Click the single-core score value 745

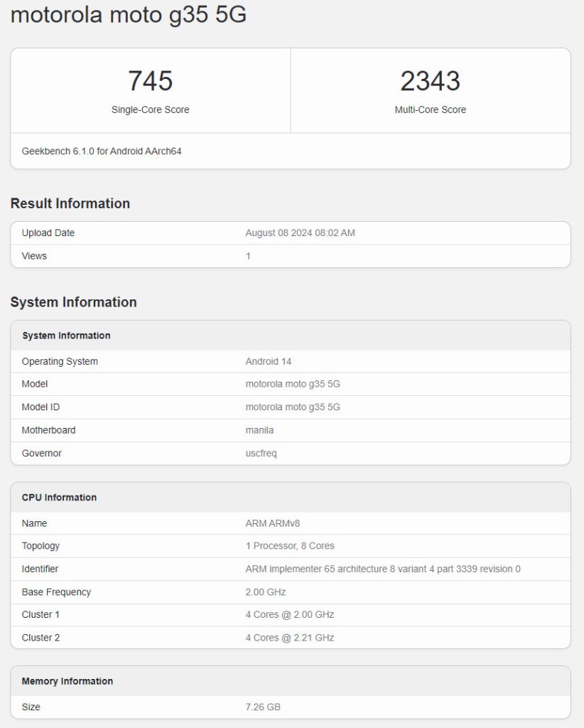pyautogui.click(x=150, y=81)
